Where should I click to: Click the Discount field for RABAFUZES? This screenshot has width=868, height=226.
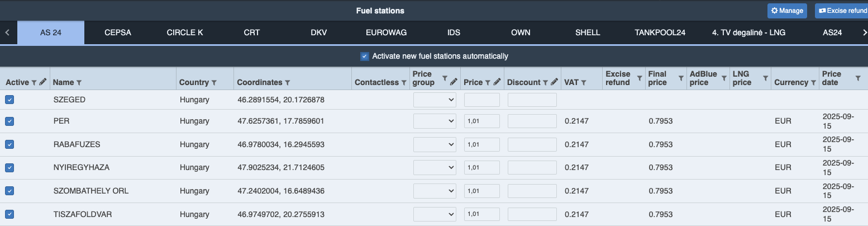[x=532, y=144]
